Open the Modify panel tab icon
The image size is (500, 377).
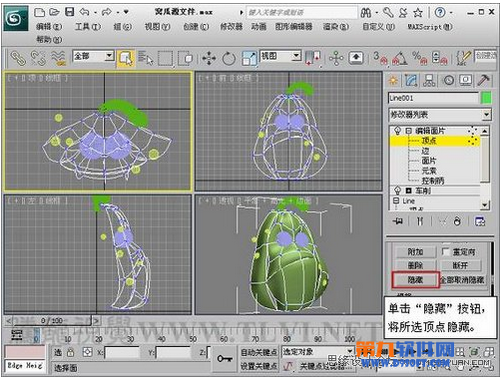coord(411,80)
